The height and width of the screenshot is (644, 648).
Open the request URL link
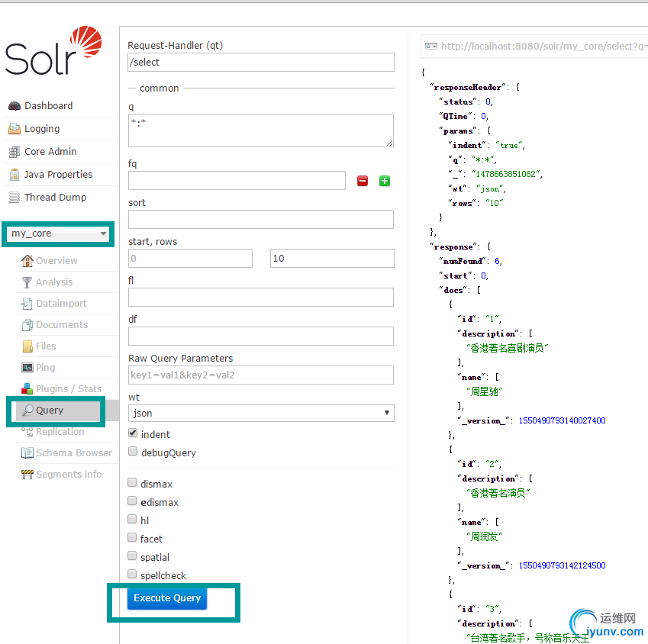pos(545,47)
